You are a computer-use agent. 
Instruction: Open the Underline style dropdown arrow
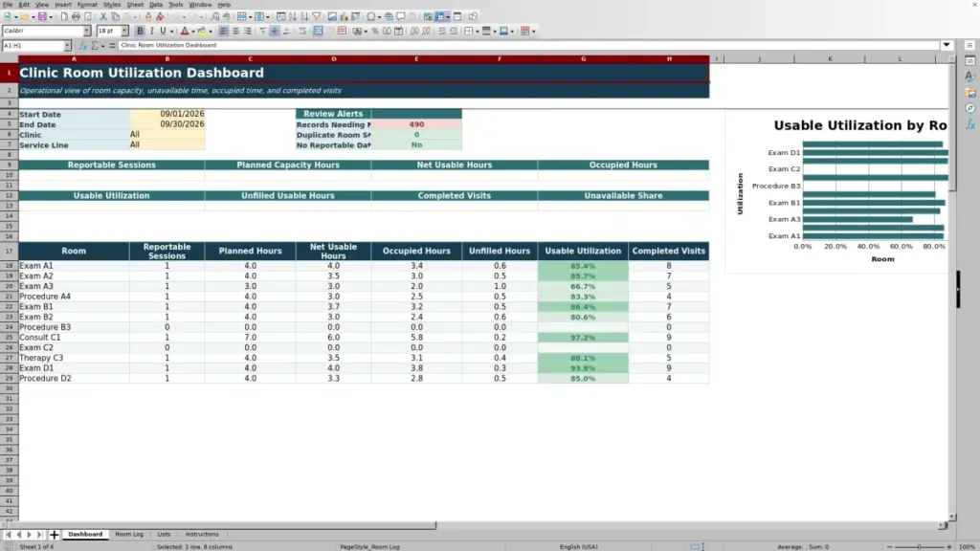tap(172, 32)
